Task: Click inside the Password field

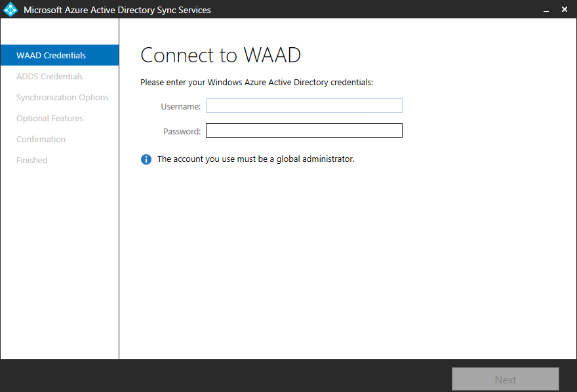Action: (x=304, y=130)
